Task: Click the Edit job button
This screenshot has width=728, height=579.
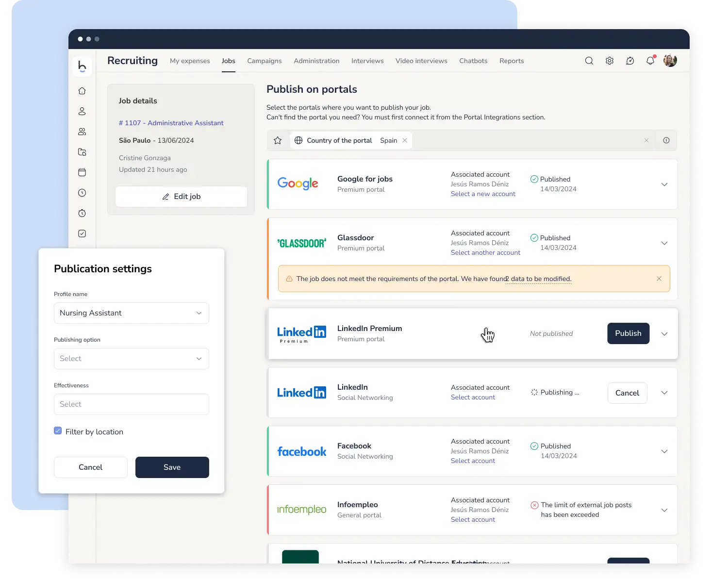Action: click(181, 197)
